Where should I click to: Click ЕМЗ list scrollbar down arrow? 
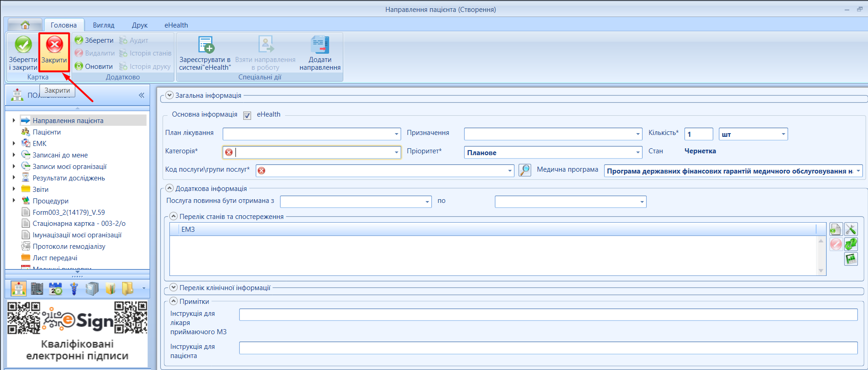coord(821,270)
